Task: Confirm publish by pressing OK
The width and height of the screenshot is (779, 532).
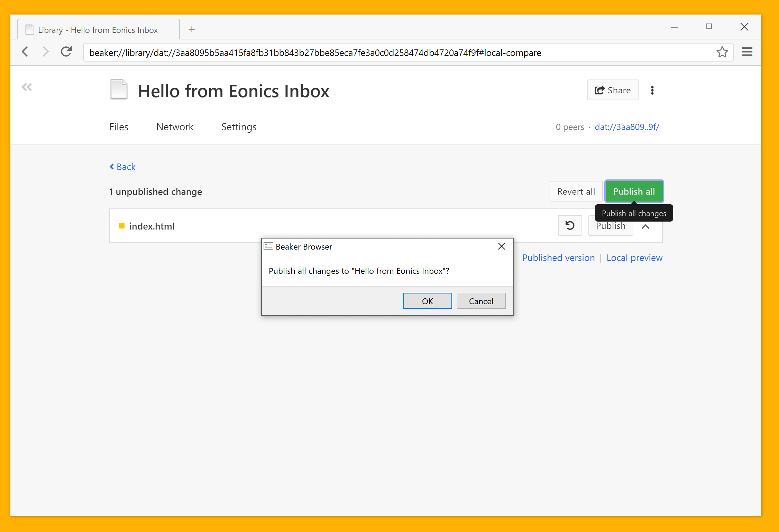Action: (x=428, y=301)
